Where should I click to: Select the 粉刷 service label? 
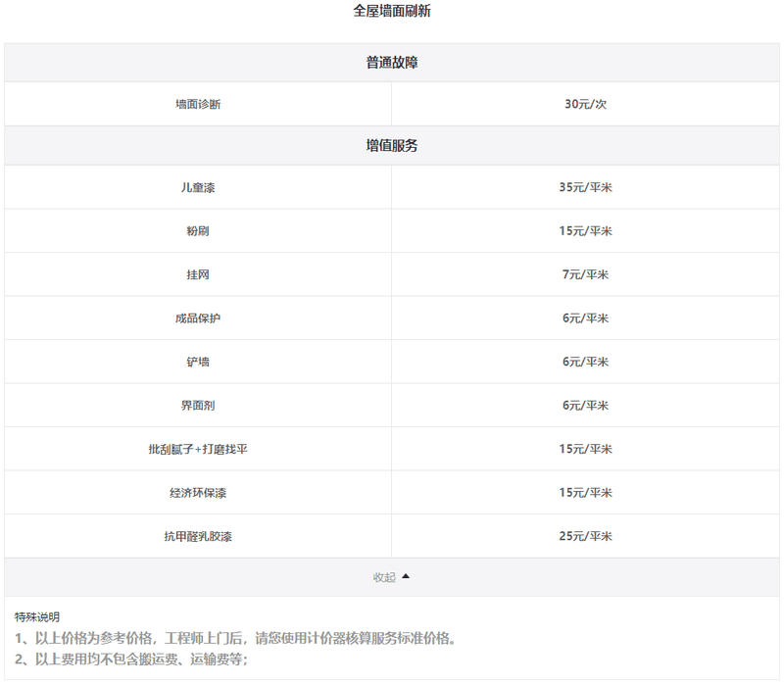point(198,231)
